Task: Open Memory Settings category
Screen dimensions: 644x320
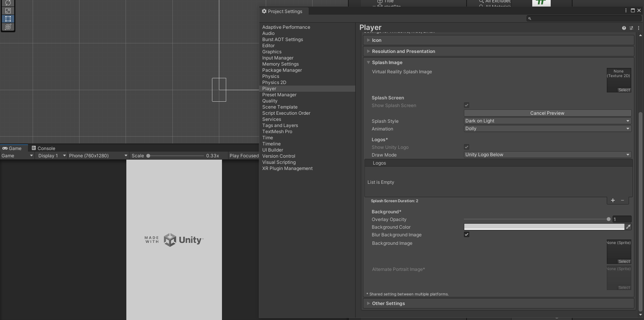Action: 280,64
